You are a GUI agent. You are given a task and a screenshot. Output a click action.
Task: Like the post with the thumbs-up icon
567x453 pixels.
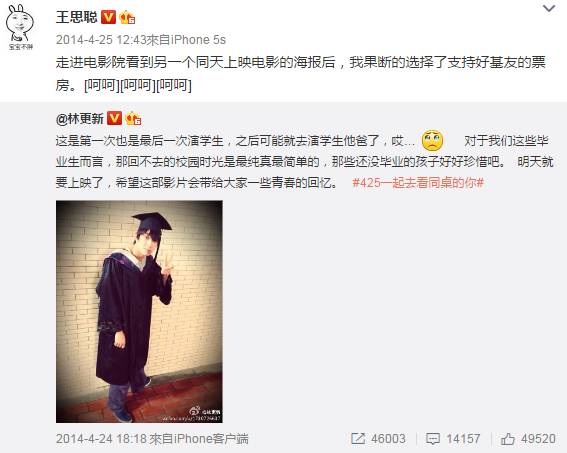(507, 439)
